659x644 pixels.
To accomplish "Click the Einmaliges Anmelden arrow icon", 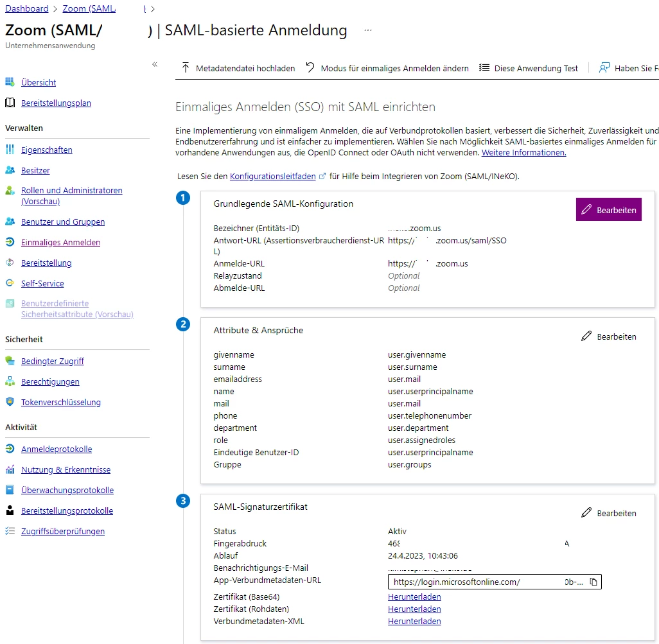I will [x=10, y=242].
